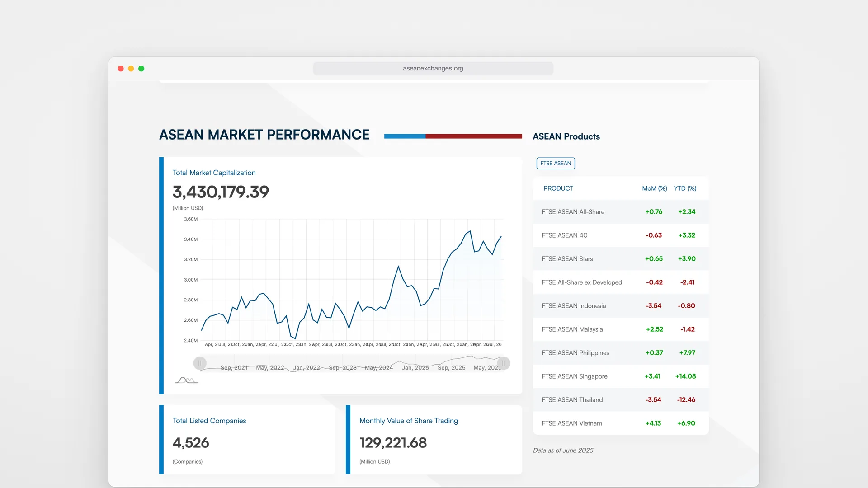Image resolution: width=868 pixels, height=488 pixels.
Task: Select the FTSE ASEAN Philippines row
Action: [x=621, y=353]
